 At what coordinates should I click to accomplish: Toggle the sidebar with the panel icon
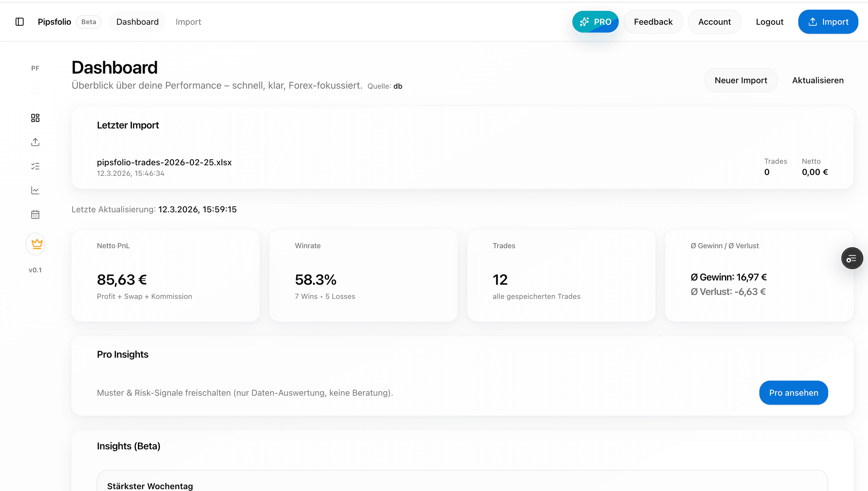point(19,22)
